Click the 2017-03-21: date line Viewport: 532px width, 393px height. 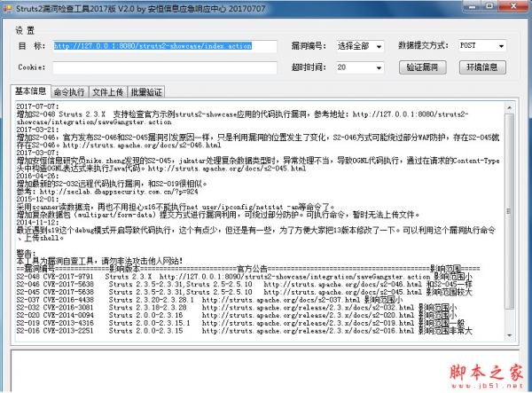coord(37,130)
